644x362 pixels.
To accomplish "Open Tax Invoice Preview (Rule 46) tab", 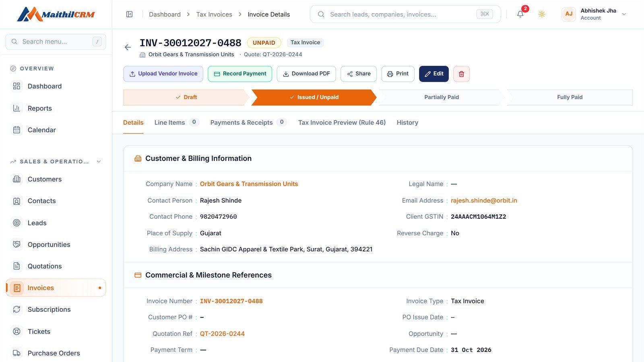I will click(342, 123).
